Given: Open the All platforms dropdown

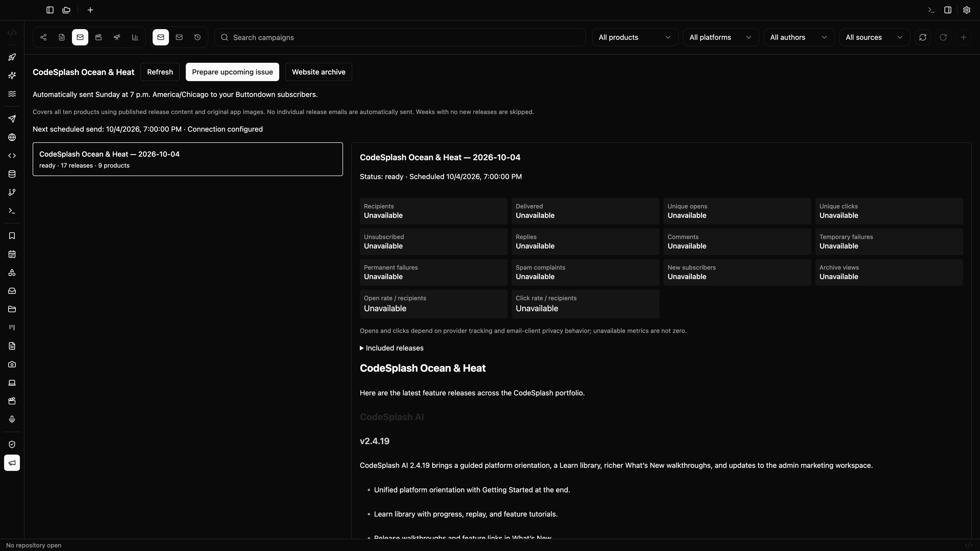Looking at the screenshot, I should (x=721, y=37).
